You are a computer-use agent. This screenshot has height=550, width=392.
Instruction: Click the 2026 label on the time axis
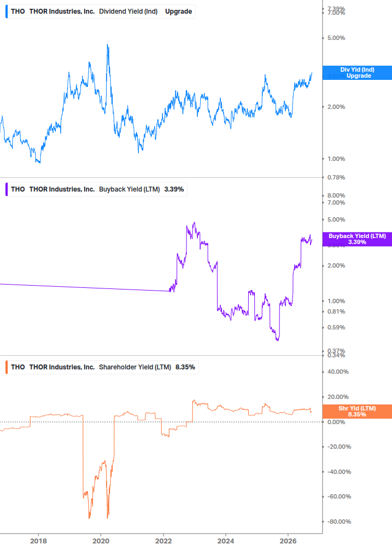[x=288, y=541]
